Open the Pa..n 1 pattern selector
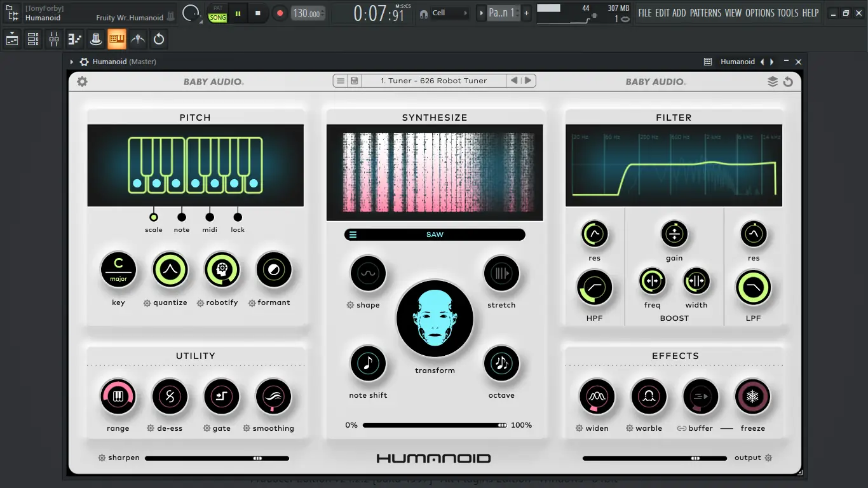This screenshot has width=868, height=488. 503,13
